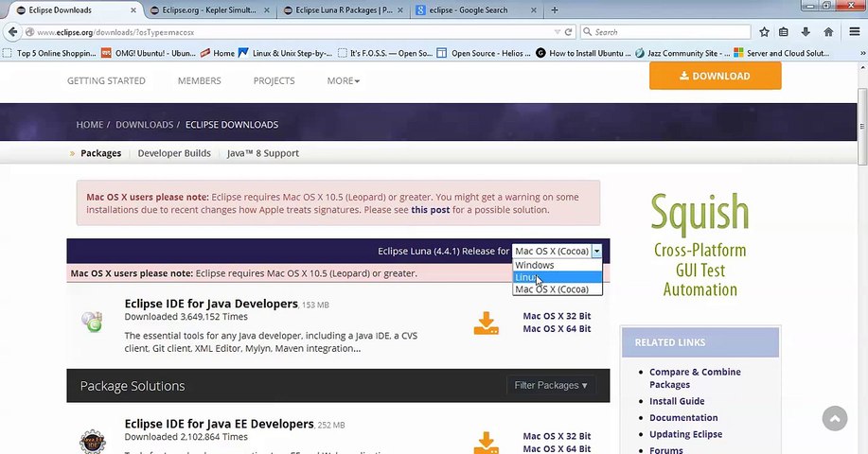Image resolution: width=868 pixels, height=454 pixels.
Task: Open the Linux & Unix Step-by bookmark
Action: [x=285, y=53]
